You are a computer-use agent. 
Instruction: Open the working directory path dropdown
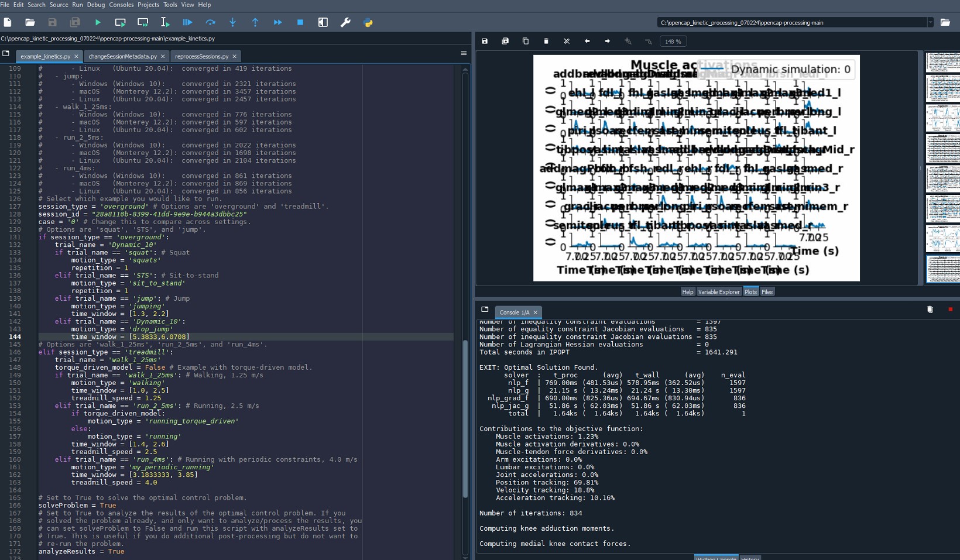click(x=930, y=22)
